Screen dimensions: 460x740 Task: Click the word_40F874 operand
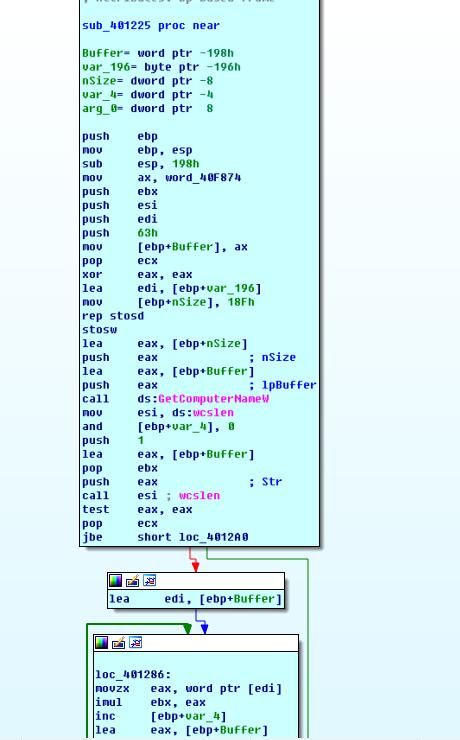[x=203, y=177]
